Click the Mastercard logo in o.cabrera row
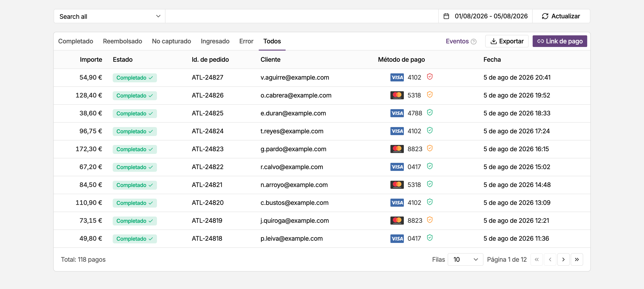This screenshot has height=289, width=644. coord(397,95)
